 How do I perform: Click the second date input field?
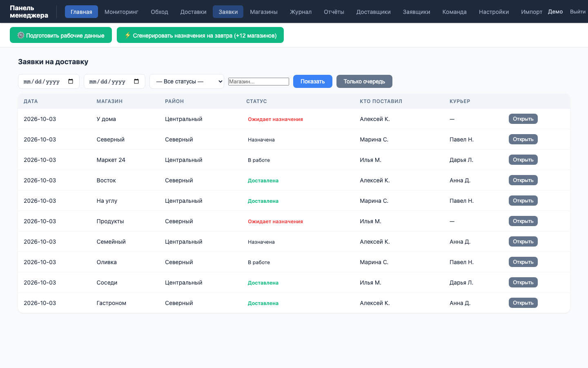point(114,81)
